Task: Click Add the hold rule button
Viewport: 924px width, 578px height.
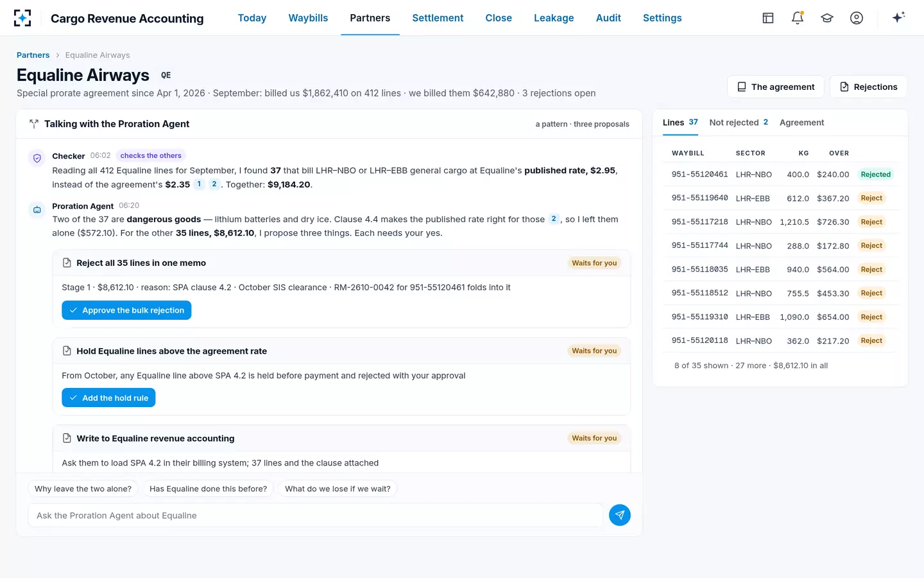Action: pos(108,398)
